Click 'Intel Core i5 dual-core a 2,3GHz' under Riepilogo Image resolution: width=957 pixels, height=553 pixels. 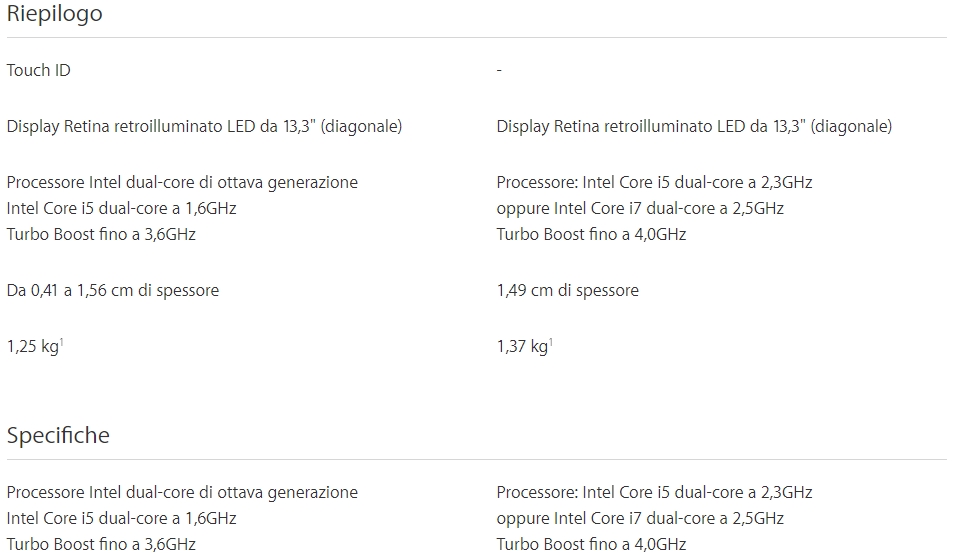654,182
